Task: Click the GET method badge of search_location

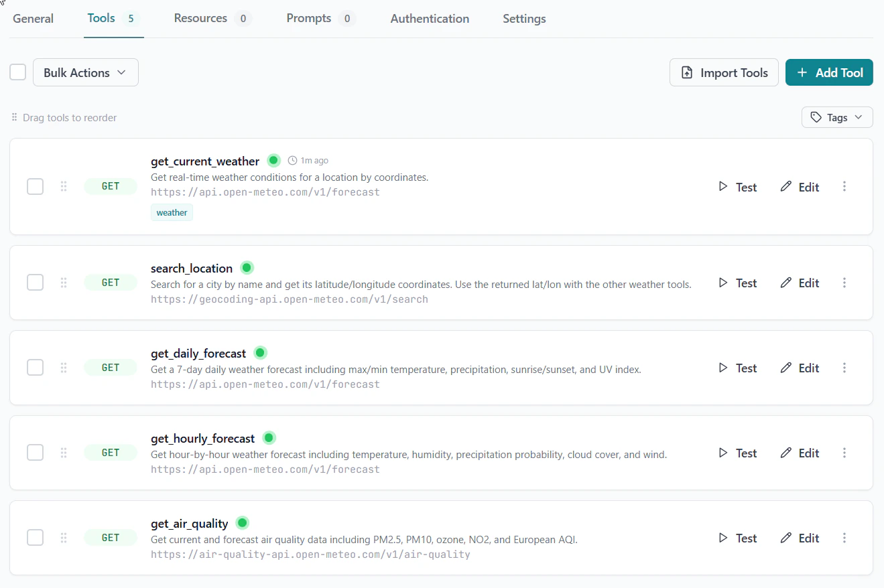Action: tap(111, 283)
